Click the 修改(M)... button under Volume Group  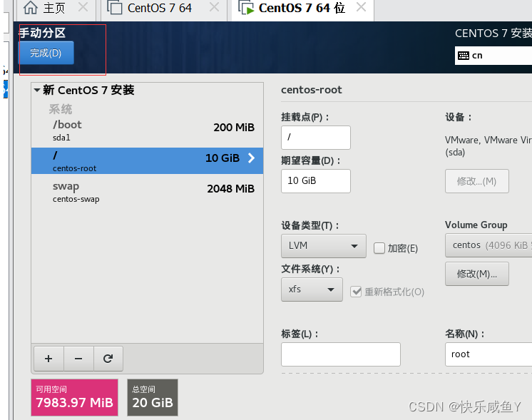[476, 274]
